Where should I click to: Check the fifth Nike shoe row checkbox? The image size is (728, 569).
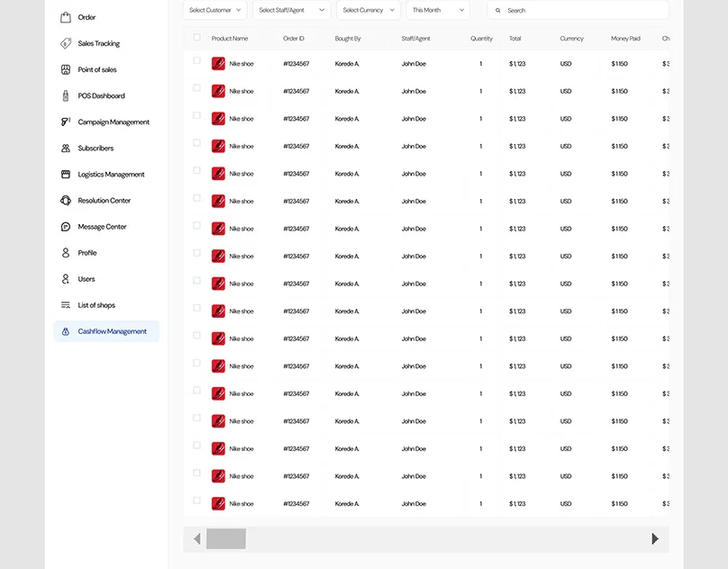(x=196, y=170)
